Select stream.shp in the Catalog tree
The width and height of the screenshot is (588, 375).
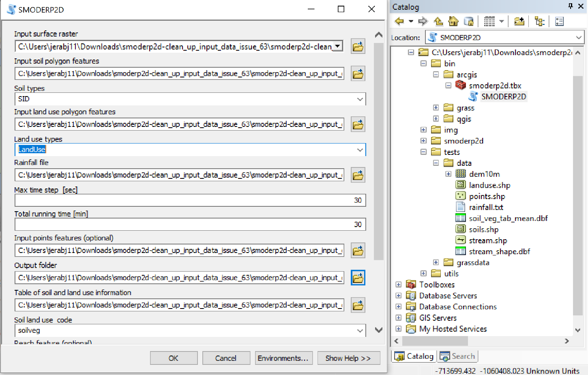pyautogui.click(x=488, y=241)
